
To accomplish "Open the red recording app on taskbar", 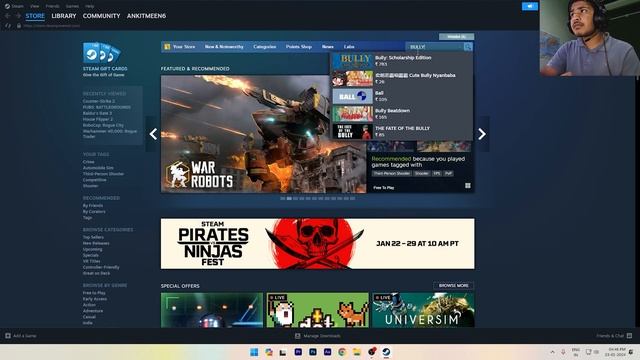I will (x=371, y=352).
